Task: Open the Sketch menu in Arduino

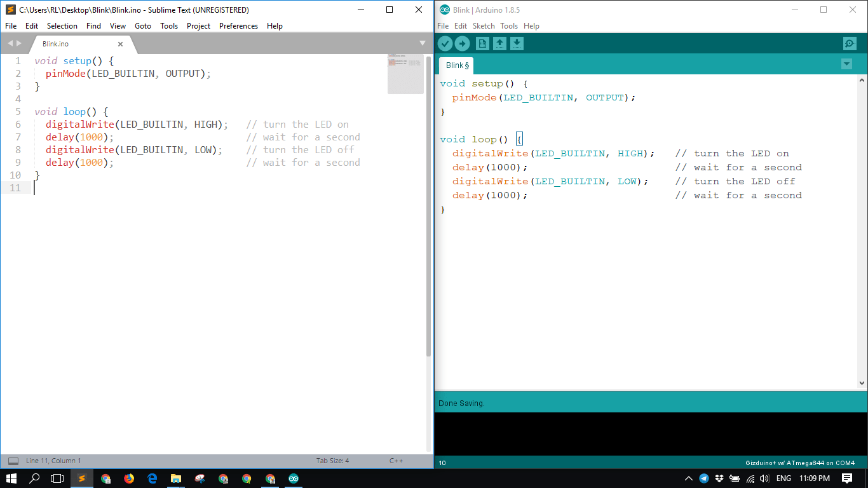Action: pyautogui.click(x=484, y=26)
